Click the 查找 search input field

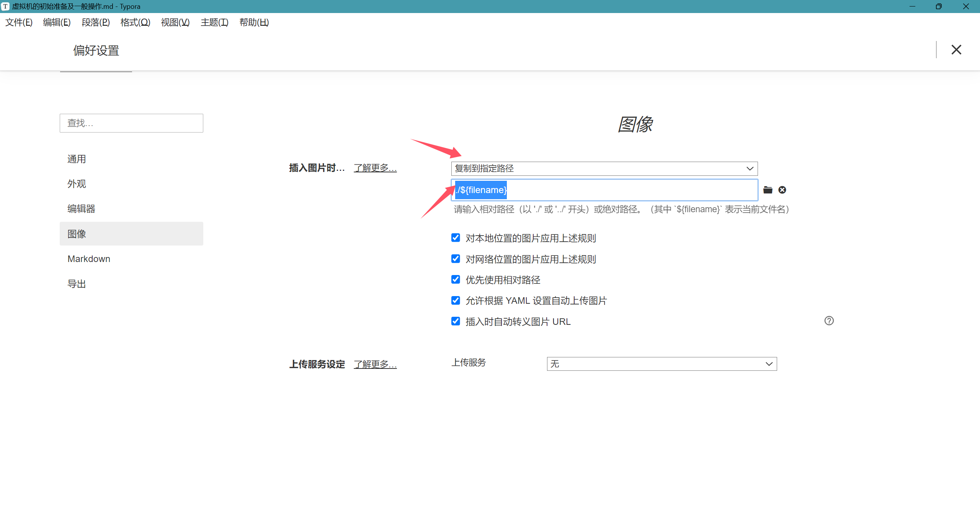tap(131, 123)
